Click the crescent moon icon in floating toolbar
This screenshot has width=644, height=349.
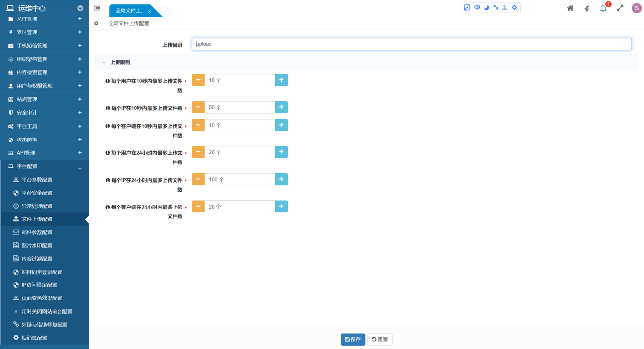[486, 8]
